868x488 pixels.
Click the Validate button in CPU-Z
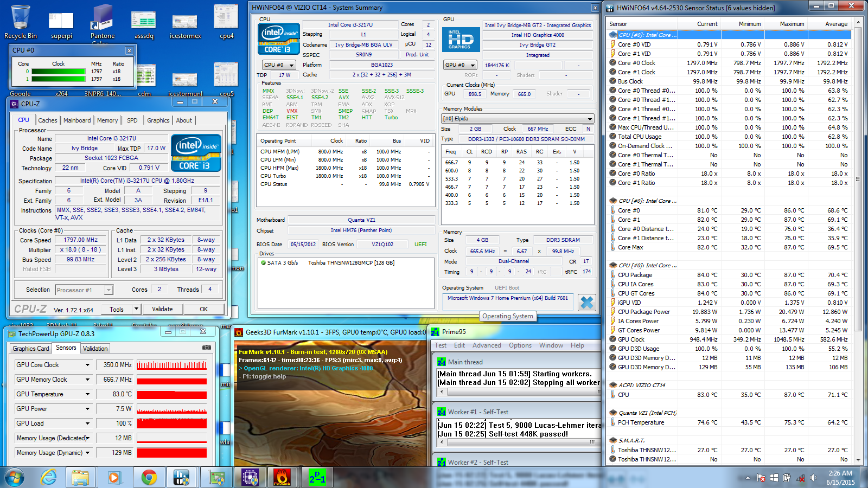coord(162,309)
